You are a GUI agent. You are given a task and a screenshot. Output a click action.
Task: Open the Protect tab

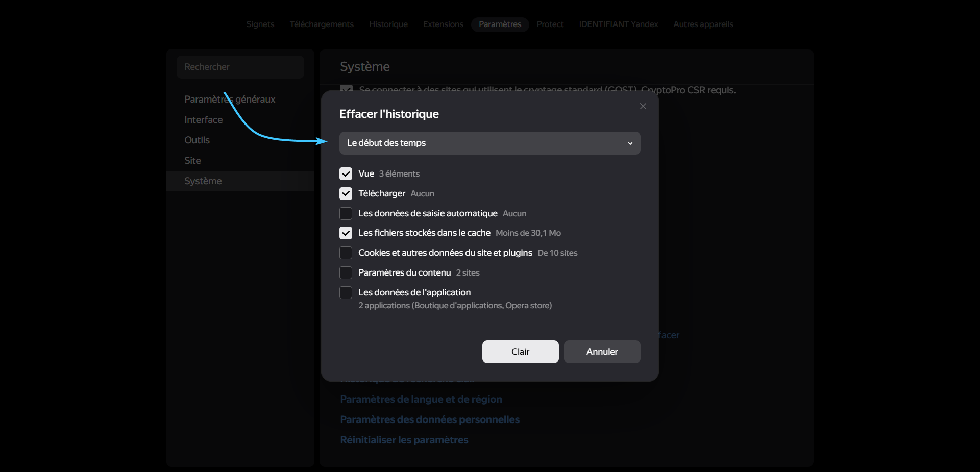550,24
